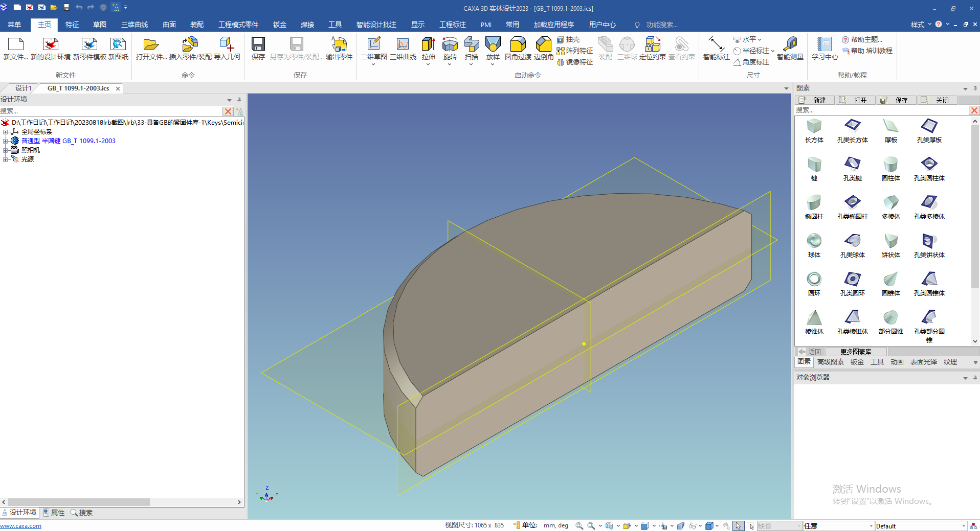The width and height of the screenshot is (980, 531).
Task: Expand the 光源 light source node
Action: click(5, 159)
